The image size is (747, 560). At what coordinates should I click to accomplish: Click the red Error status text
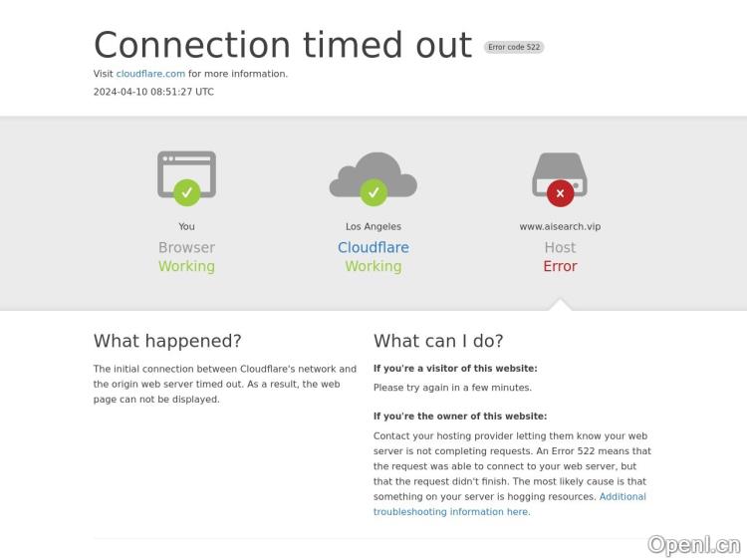point(560,266)
